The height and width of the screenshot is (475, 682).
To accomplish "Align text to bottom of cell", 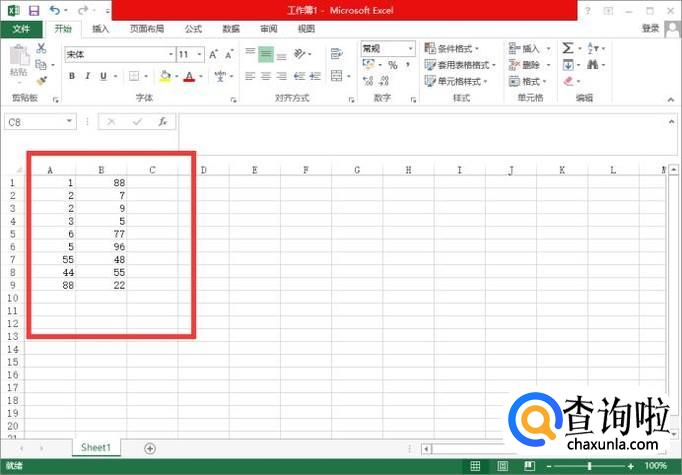I will tap(282, 55).
